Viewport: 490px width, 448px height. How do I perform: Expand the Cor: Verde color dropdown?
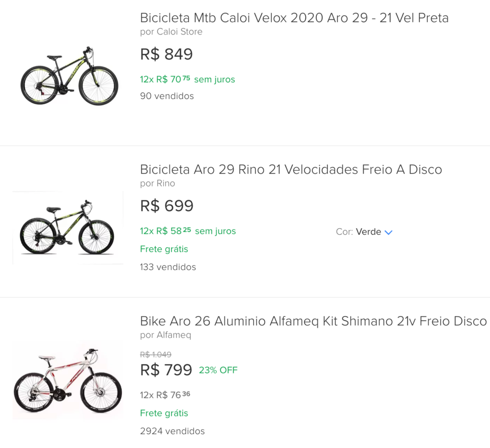(x=365, y=232)
